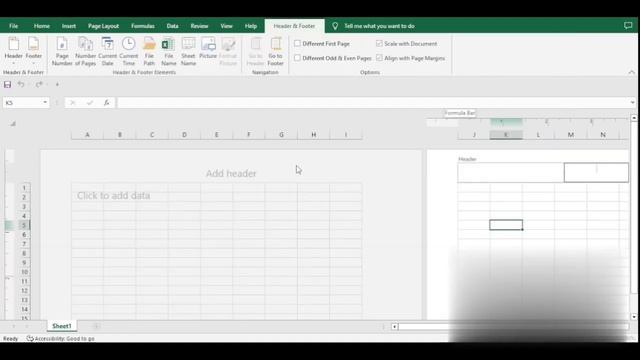
Task: Click horizontal scrollbar left arrow
Action: point(394,327)
